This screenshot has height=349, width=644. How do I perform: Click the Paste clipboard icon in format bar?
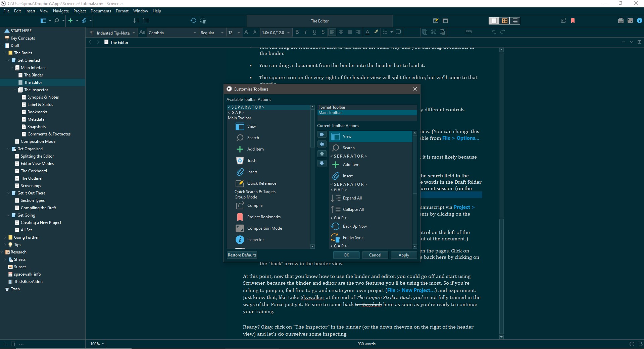click(442, 32)
